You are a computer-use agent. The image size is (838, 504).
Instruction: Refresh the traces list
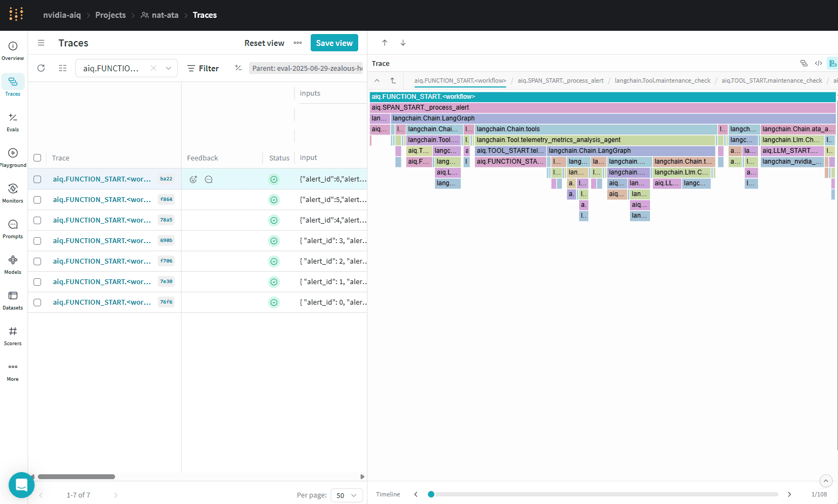(x=41, y=68)
